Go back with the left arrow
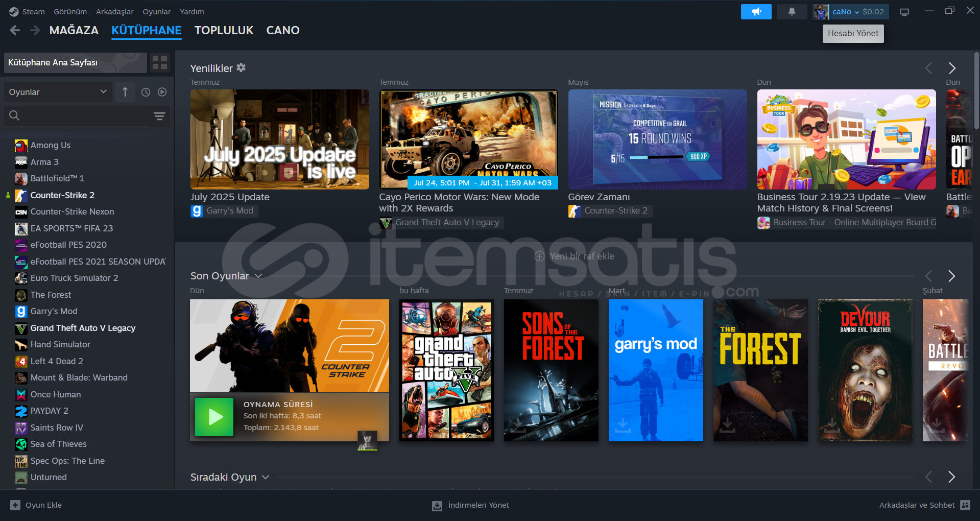Image resolution: width=980 pixels, height=521 pixels. pos(15,30)
